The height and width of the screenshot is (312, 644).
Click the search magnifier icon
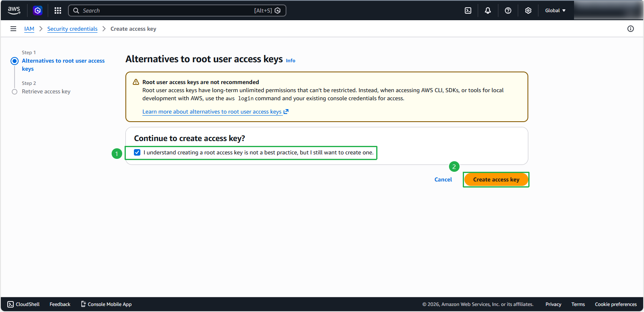click(76, 11)
